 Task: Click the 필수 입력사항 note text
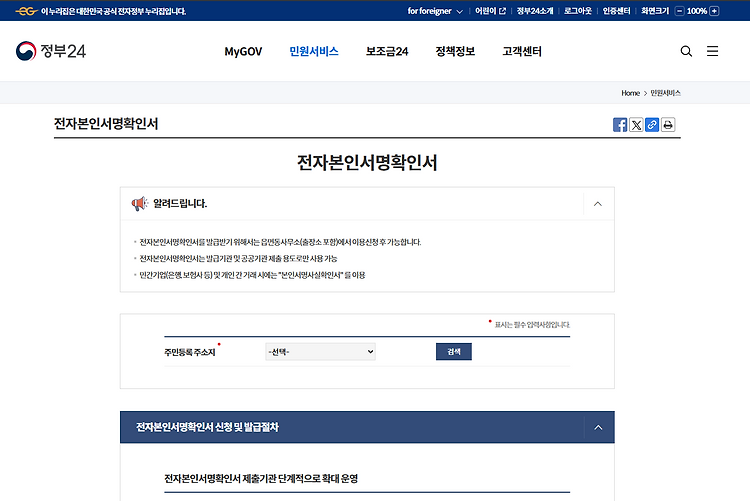coord(532,325)
